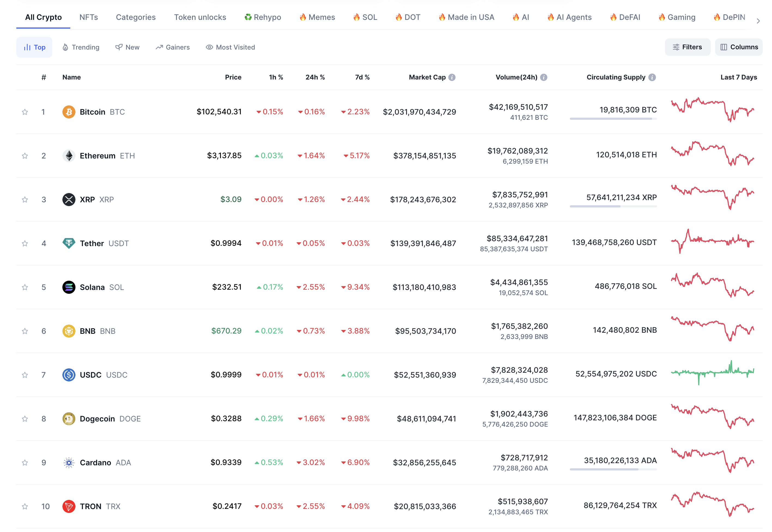Click XRP circulating supply progress bar
This screenshot has height=532, width=772.
tap(613, 206)
